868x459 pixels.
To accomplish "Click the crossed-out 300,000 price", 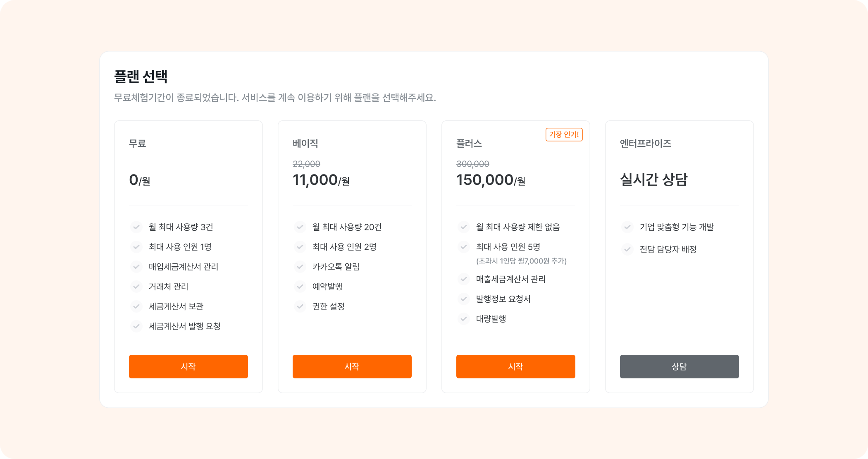I will (x=472, y=164).
